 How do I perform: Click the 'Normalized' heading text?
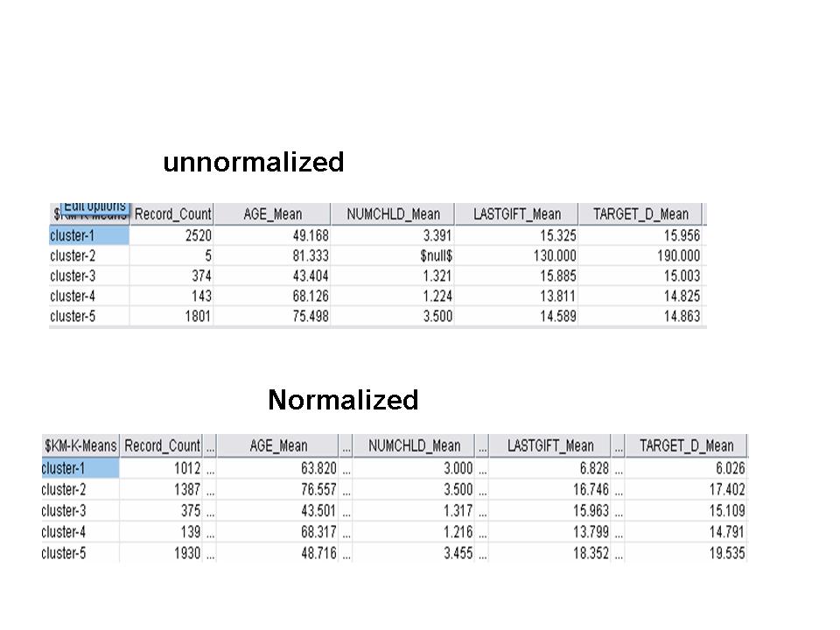tap(343, 401)
